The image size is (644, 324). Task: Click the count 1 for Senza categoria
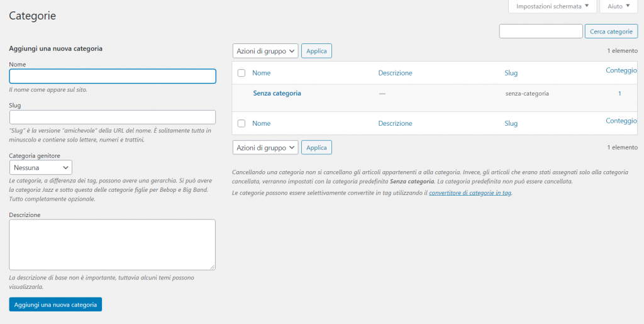tap(619, 93)
